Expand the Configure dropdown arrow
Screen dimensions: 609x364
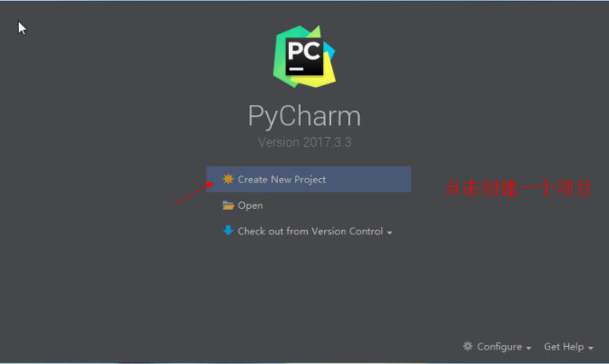coord(529,348)
